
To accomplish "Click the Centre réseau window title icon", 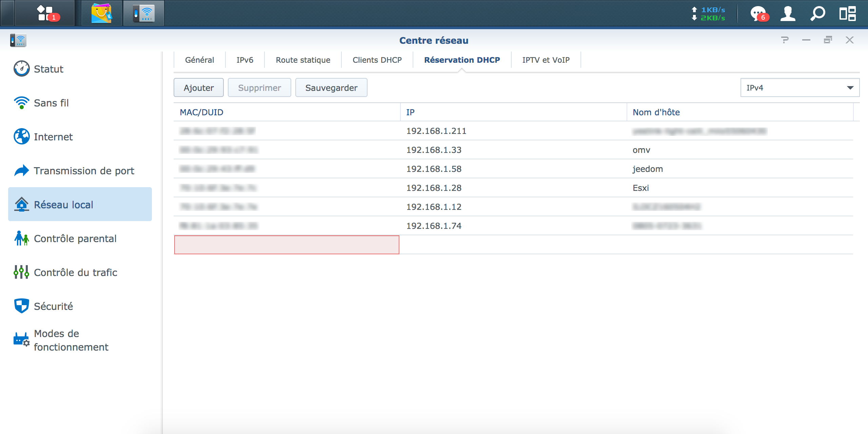I will (18, 40).
